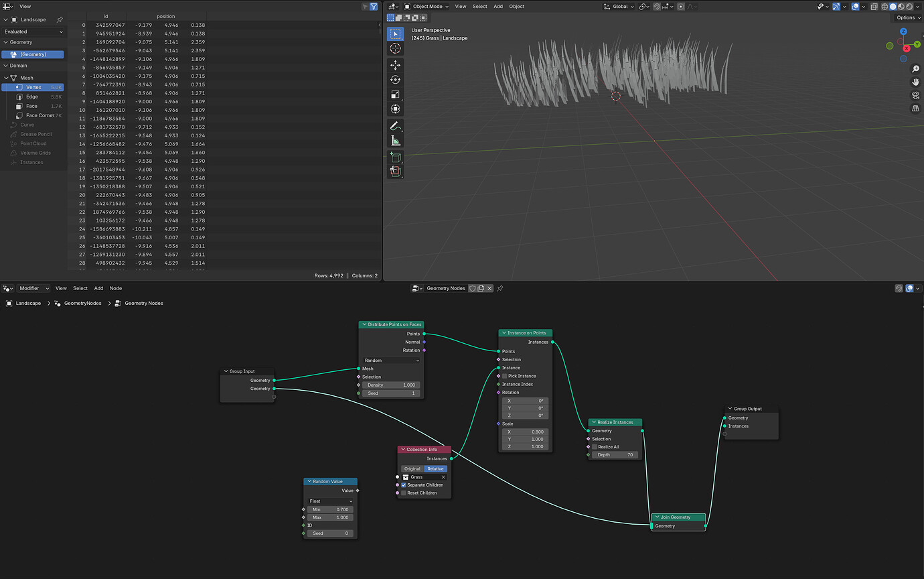Activate the Rotate tool in viewport toolbar
This screenshot has height=579, width=924.
pyautogui.click(x=395, y=80)
